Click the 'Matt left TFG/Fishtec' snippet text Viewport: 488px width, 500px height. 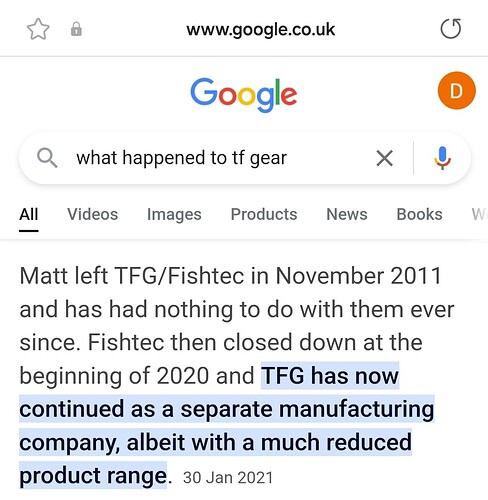(131, 276)
